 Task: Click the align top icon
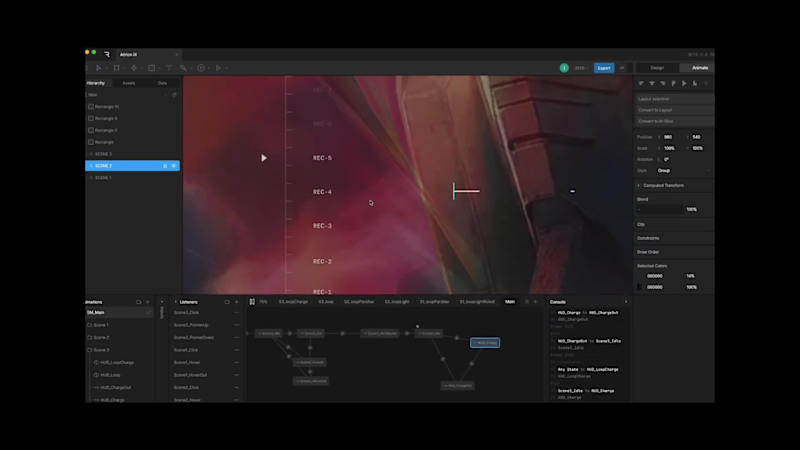tap(673, 83)
